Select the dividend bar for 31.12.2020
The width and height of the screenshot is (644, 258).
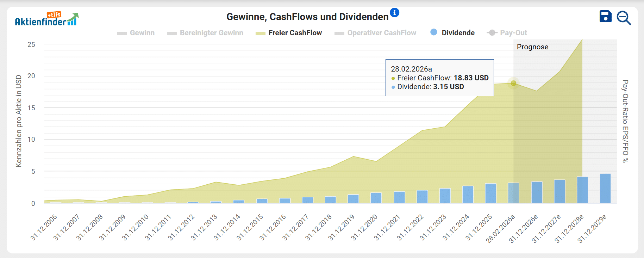[376, 198]
